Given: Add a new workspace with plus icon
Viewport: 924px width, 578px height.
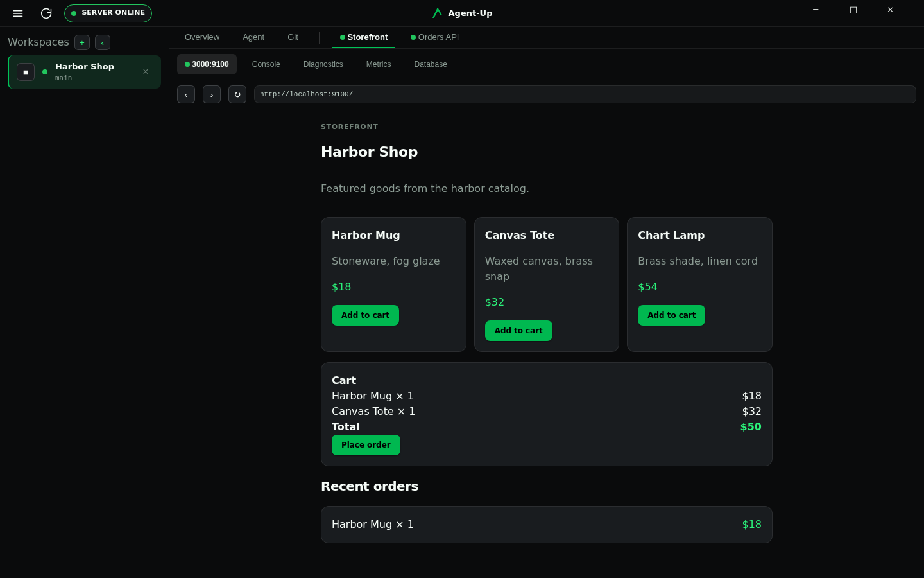Looking at the screenshot, I should [x=82, y=42].
